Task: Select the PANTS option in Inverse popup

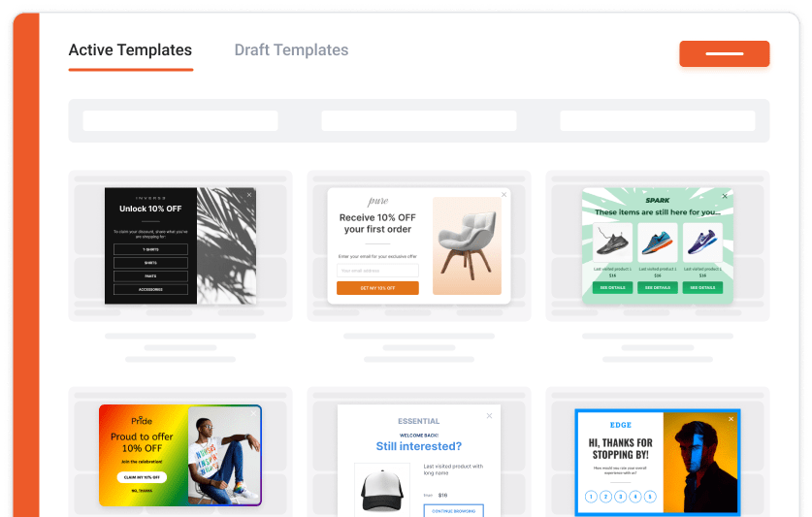Action: click(150, 276)
